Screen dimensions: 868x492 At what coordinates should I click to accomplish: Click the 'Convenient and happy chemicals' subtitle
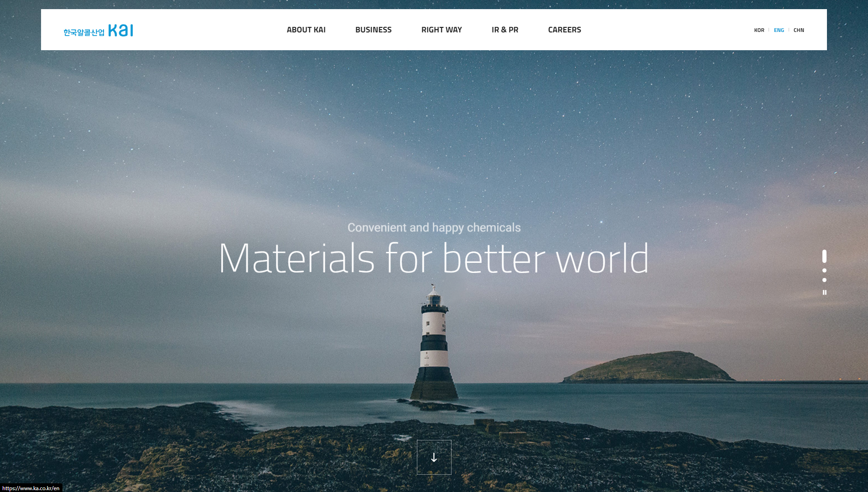pyautogui.click(x=434, y=227)
